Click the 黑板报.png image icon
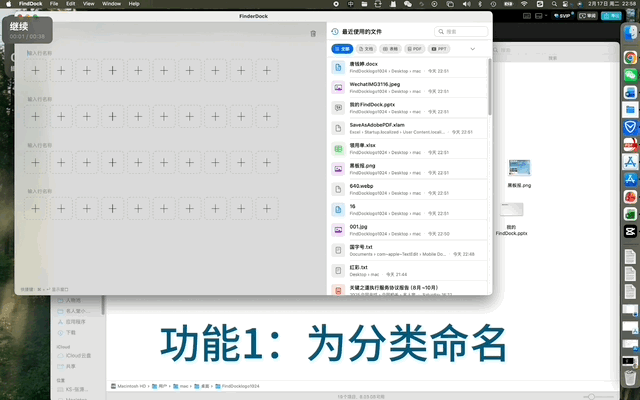Image resolution: width=640 pixels, height=400 pixels. 338,169
